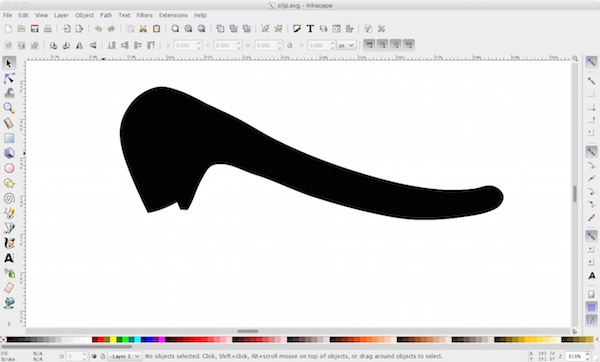Click the Y position spinner arrows
This screenshot has height=362, width=600.
[239, 46]
